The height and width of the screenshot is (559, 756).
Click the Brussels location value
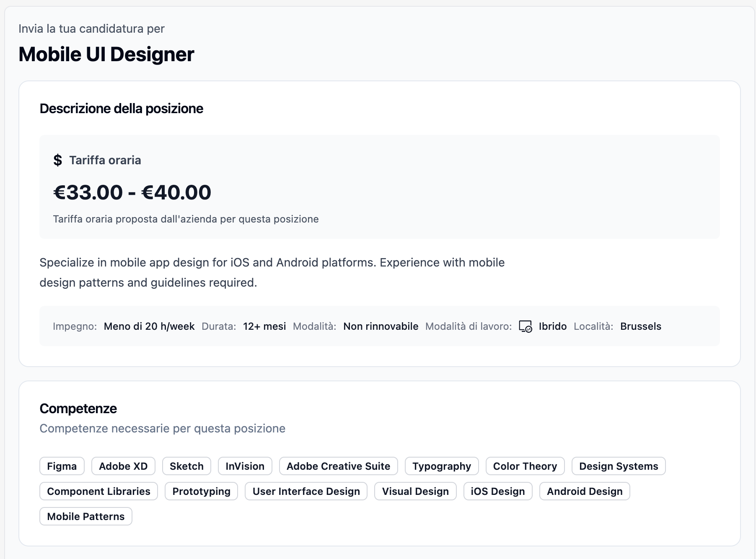640,326
